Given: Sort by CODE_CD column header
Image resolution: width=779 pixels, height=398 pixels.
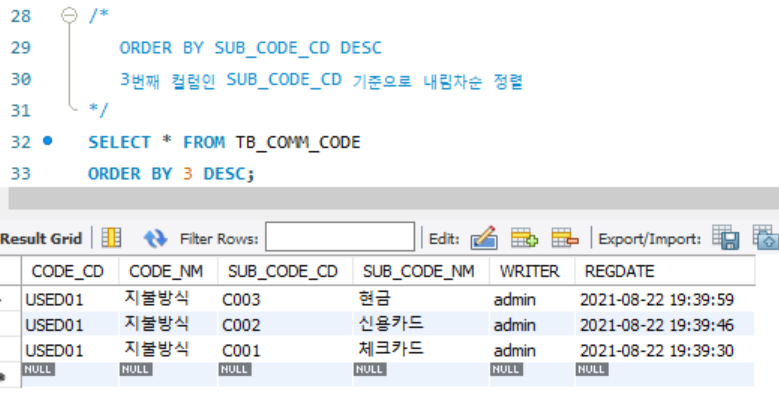Looking at the screenshot, I should coord(70,271).
